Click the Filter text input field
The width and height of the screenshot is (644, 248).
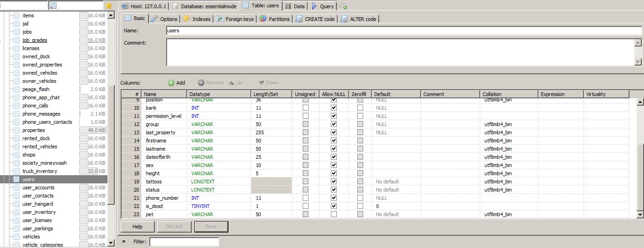coord(184,242)
